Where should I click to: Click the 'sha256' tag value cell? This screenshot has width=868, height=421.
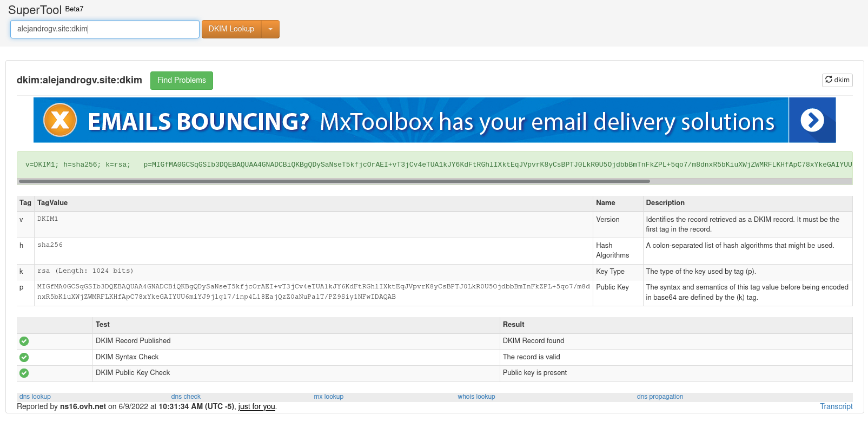tap(314, 251)
